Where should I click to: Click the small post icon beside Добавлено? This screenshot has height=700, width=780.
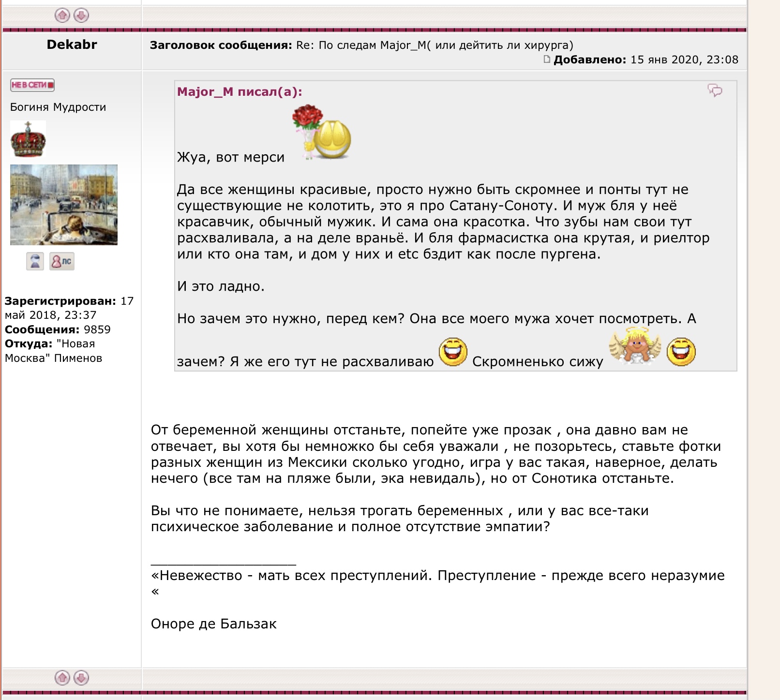[x=547, y=60]
